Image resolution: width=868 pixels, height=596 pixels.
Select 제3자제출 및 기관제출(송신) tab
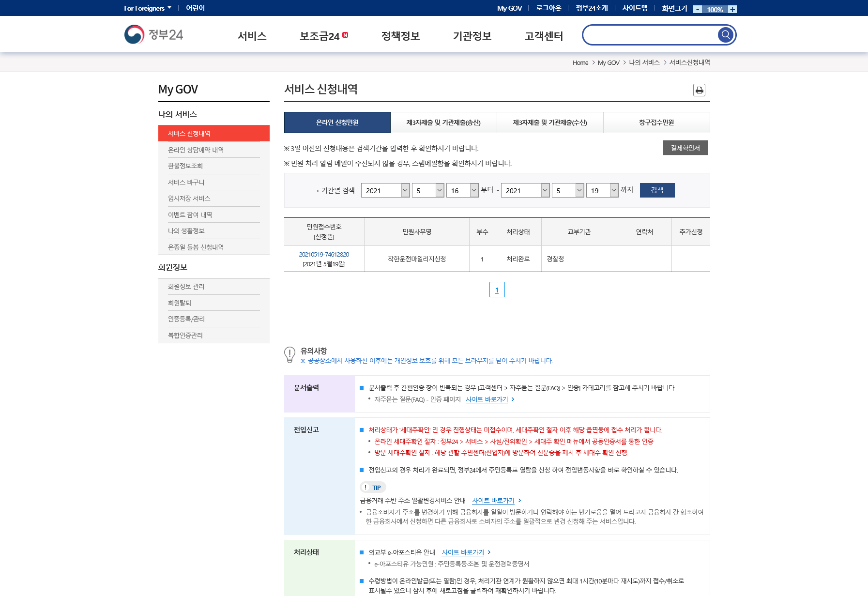click(443, 122)
